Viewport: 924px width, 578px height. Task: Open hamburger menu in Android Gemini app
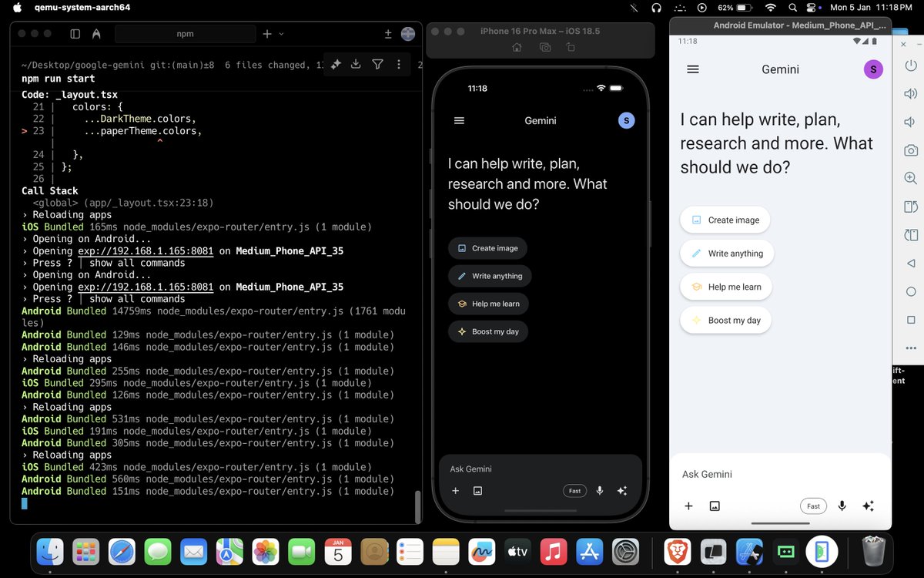692,69
